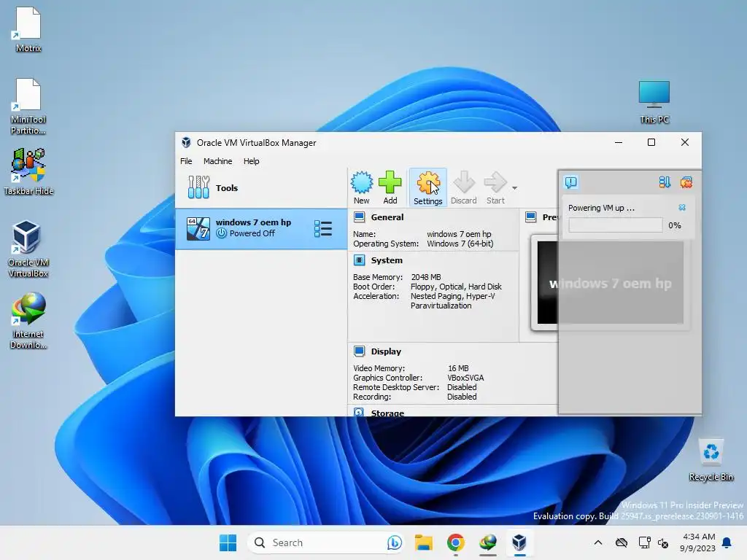Click the Tools wrench icon
The height and width of the screenshot is (560, 747).
[198, 187]
